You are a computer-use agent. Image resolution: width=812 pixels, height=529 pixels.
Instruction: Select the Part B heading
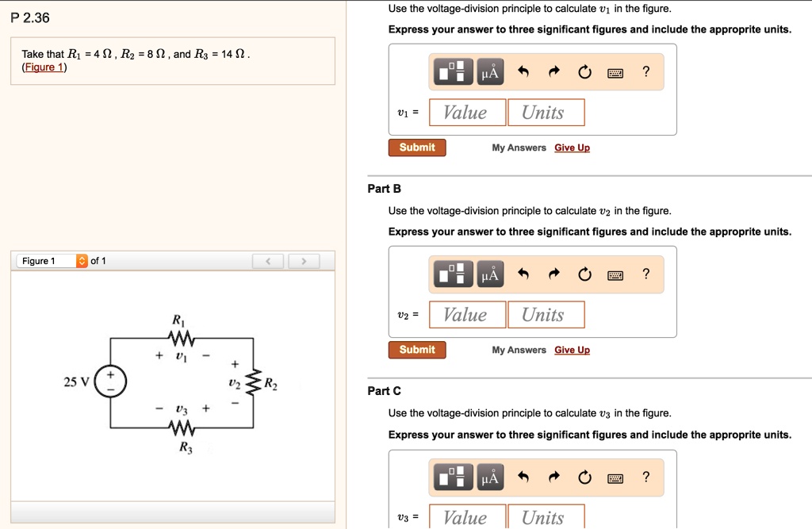385,189
